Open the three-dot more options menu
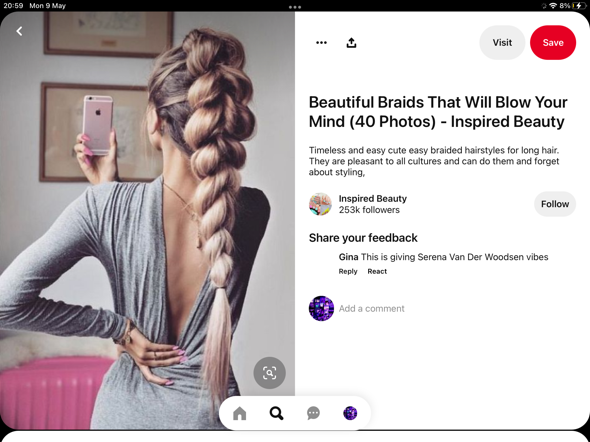The height and width of the screenshot is (442, 590). click(x=321, y=43)
